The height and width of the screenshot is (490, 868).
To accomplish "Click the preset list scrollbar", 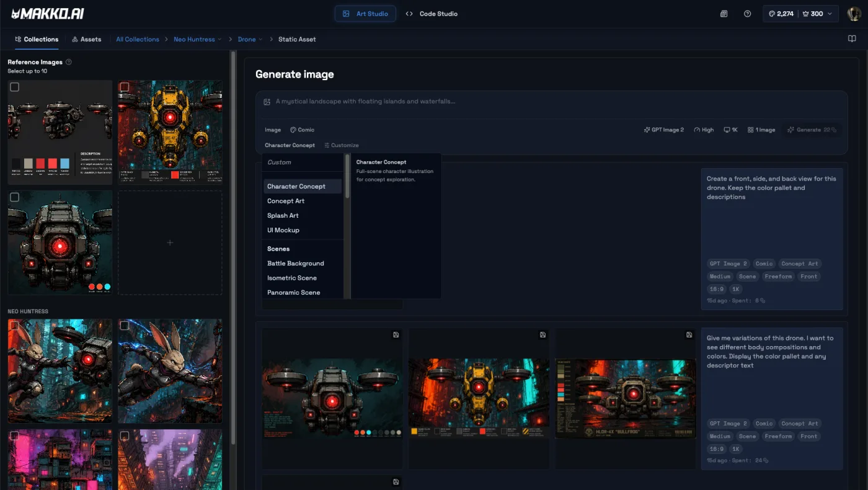I will point(347,177).
